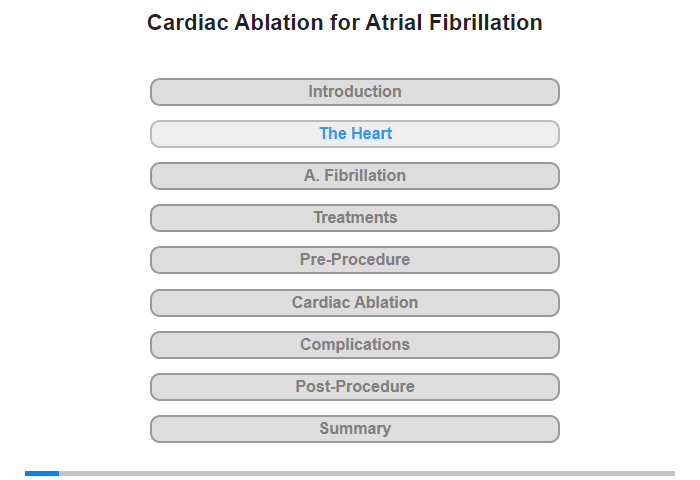Open the Summary section

354,429
